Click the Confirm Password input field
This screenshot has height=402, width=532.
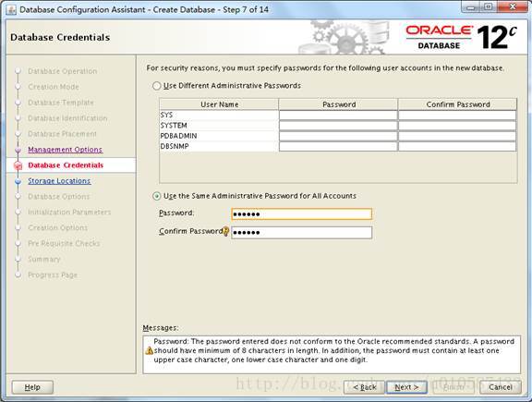(301, 233)
